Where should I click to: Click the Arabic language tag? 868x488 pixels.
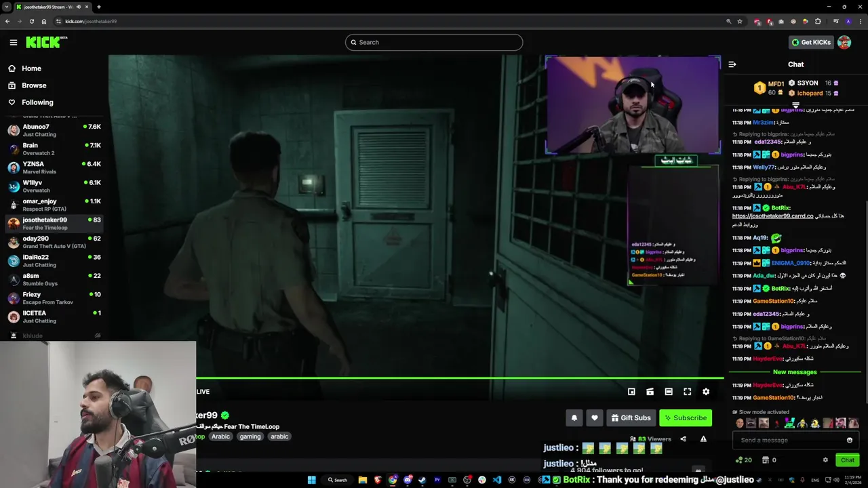point(220,436)
